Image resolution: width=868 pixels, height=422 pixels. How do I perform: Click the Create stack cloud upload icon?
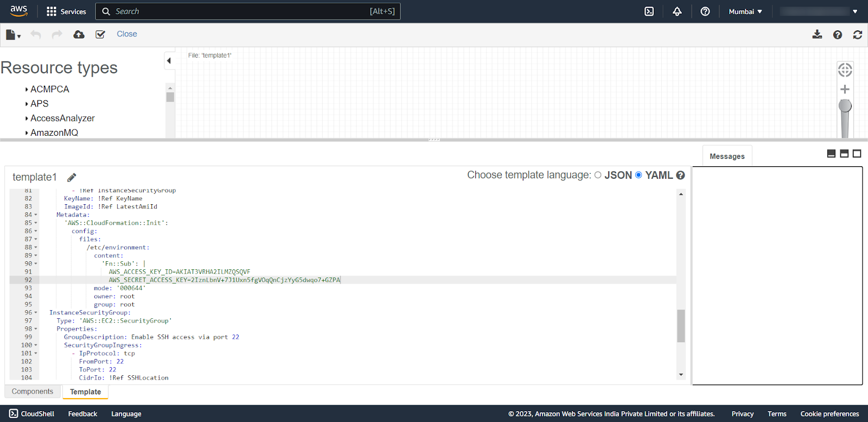pos(79,34)
